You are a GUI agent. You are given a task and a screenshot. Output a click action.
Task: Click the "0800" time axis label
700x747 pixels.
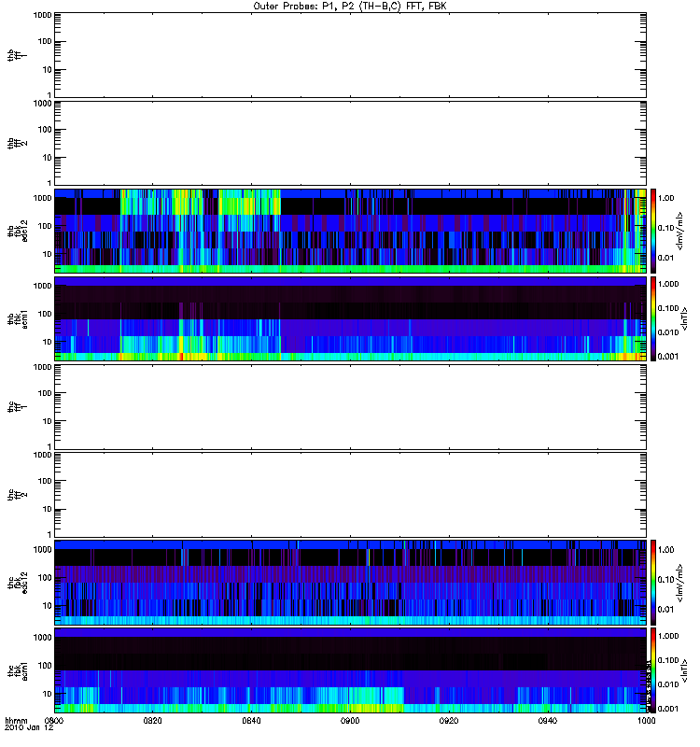pyautogui.click(x=54, y=721)
